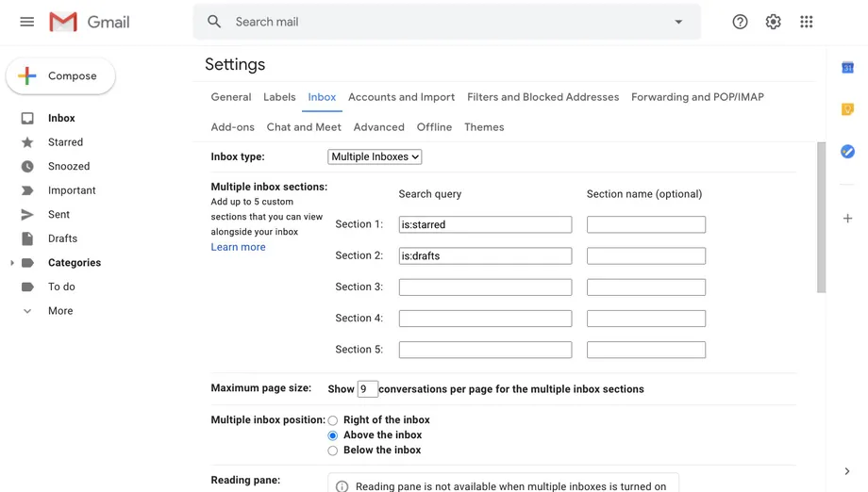Switch to the Labels settings tab
Viewport: 868px width, 492px height.
coord(279,97)
